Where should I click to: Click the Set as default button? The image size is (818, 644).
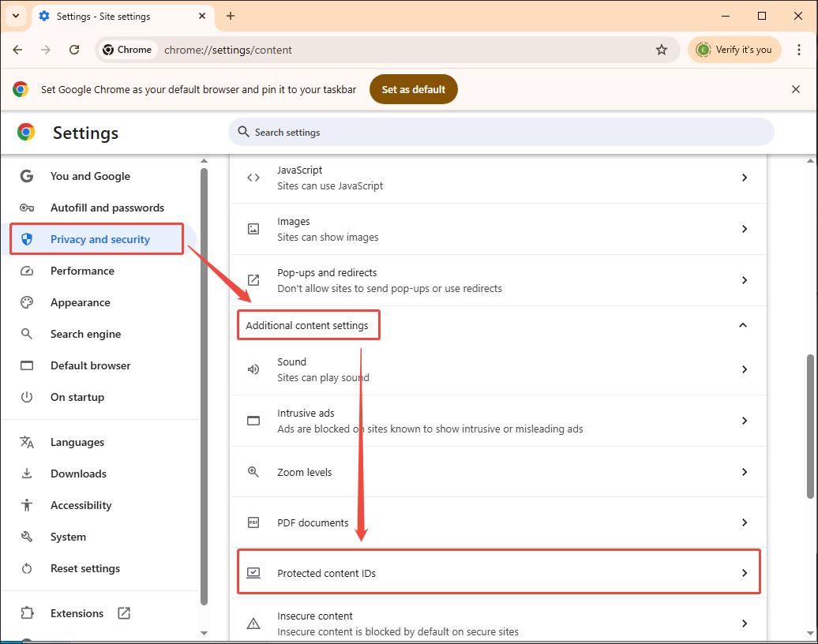pyautogui.click(x=413, y=89)
